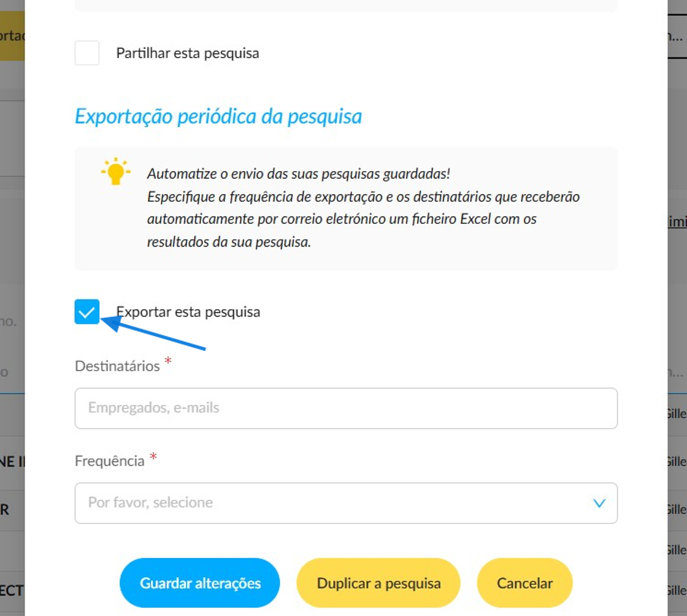The height and width of the screenshot is (616, 687).
Task: Dismiss dialog with Cancelar button
Action: (x=525, y=583)
